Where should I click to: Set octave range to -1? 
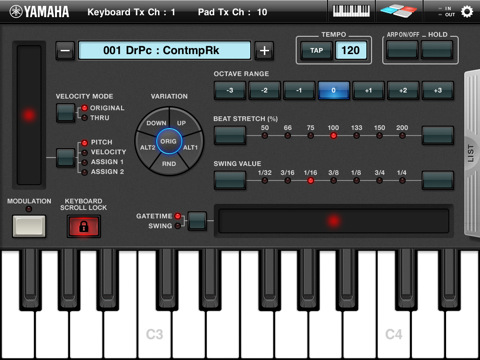(299, 90)
